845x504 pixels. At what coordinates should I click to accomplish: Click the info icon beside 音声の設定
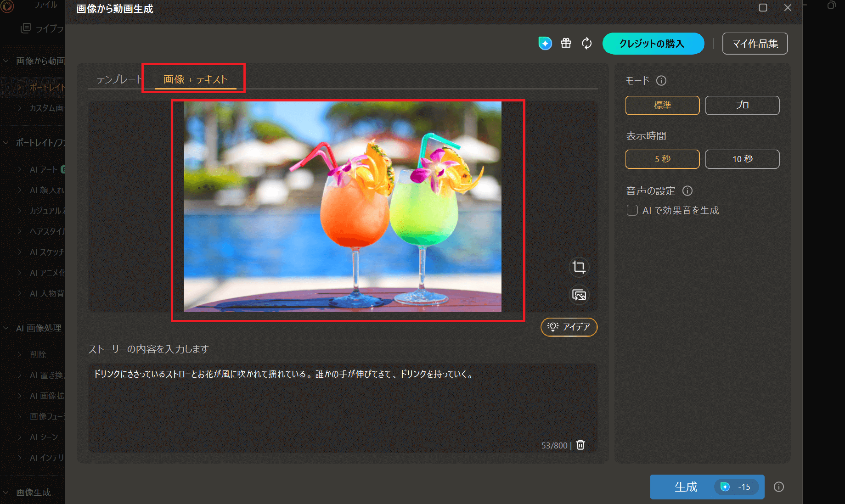687,190
